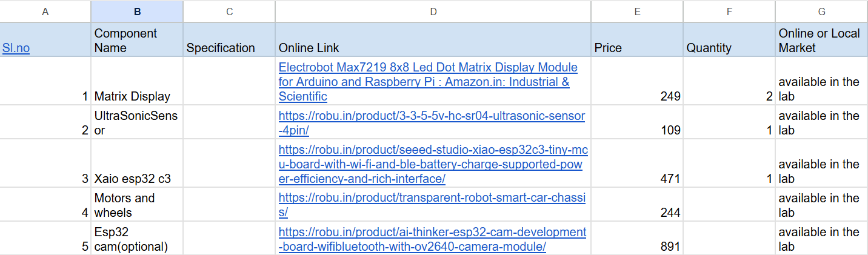Viewport: 868px width, 255px height.
Task: Select serial number cell 5
Action: (x=45, y=239)
